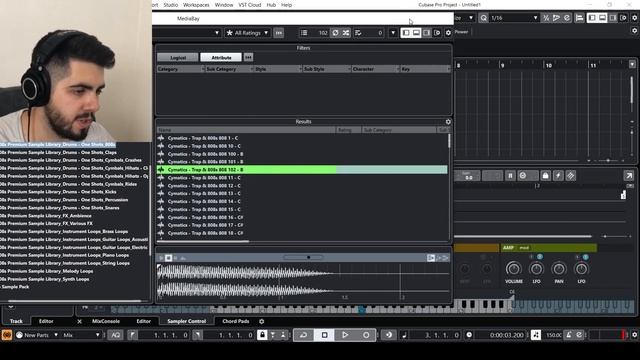The width and height of the screenshot is (640, 360).
Task: Adjust the previewer level slider
Action: (x=303, y=258)
